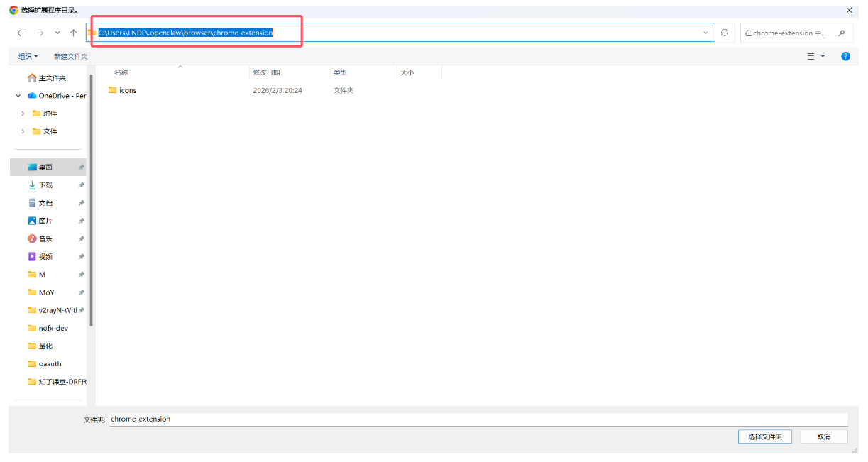This screenshot has width=868, height=462.
Task: Click pin icon beside 下载
Action: point(82,185)
